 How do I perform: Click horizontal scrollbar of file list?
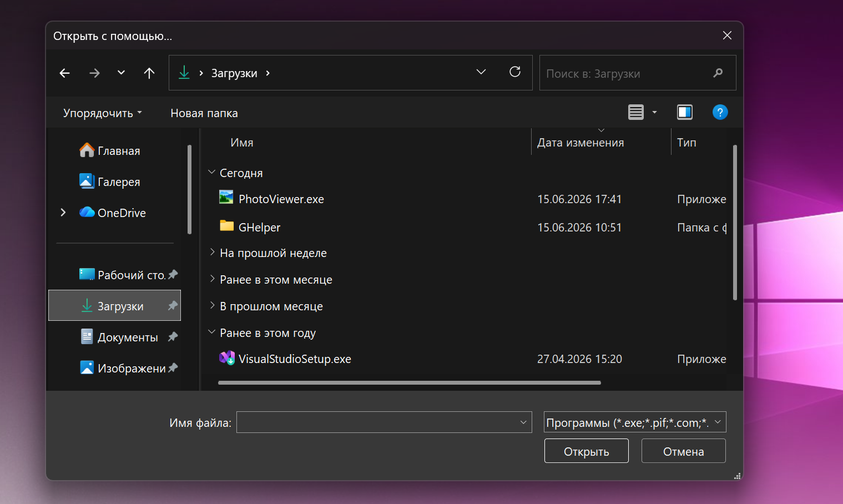pos(410,382)
